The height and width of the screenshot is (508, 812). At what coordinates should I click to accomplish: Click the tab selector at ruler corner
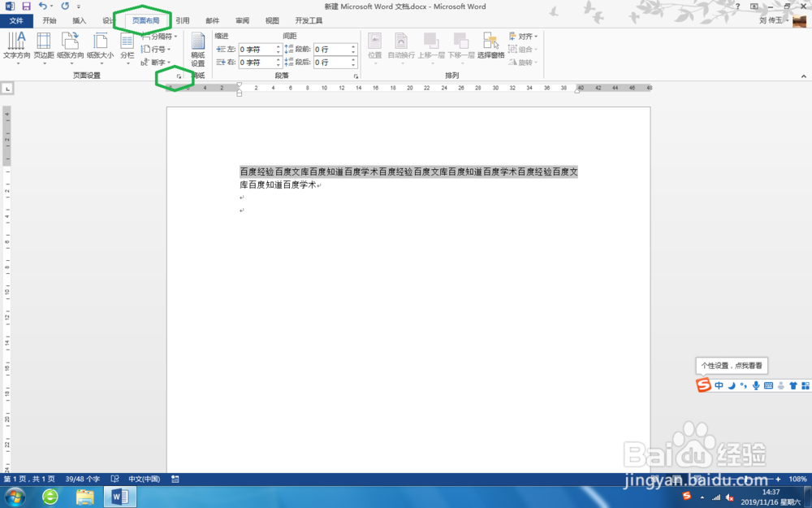tap(7, 89)
